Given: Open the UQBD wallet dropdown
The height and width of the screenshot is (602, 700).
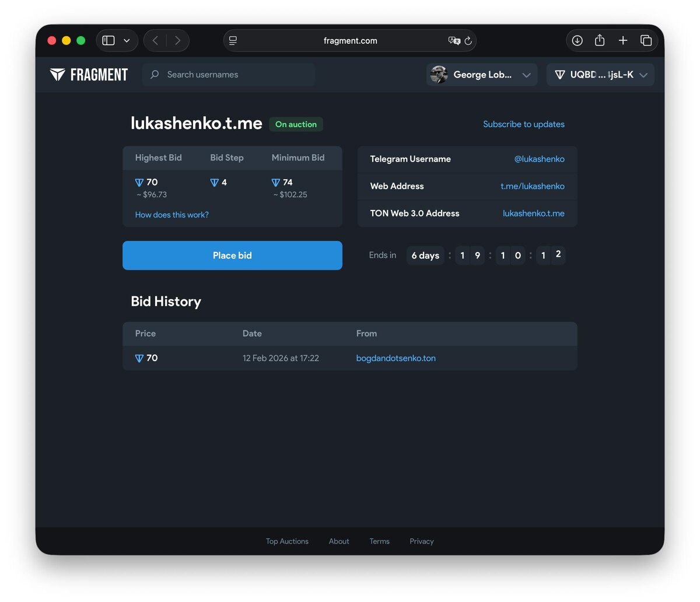Looking at the screenshot, I should 600,75.
